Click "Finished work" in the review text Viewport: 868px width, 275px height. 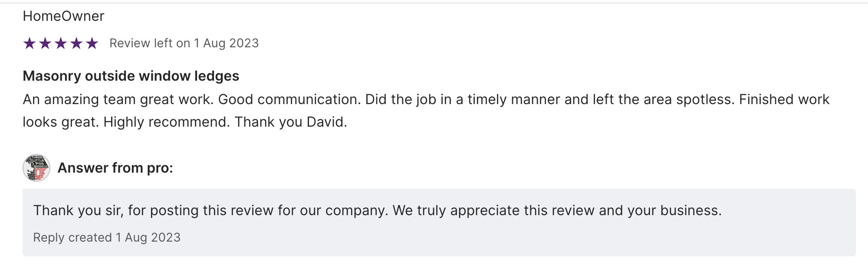tap(784, 100)
